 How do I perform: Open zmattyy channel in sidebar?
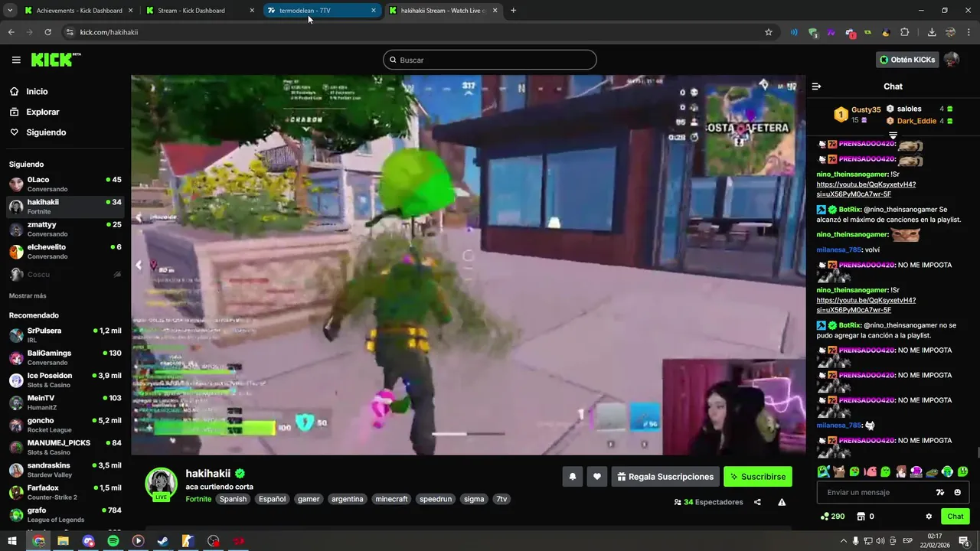(65, 229)
